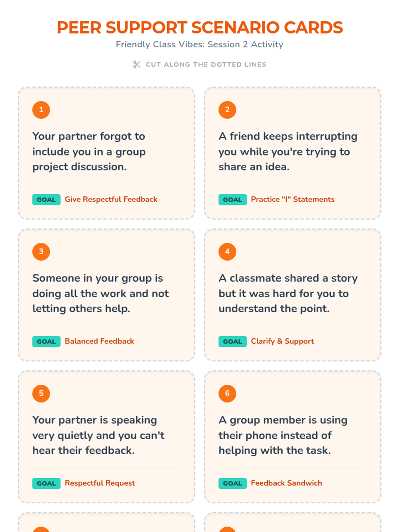Viewport: 399px width, 532px height.
Task: Select the partner forgot to include you scenario
Action: pyautogui.click(x=89, y=152)
